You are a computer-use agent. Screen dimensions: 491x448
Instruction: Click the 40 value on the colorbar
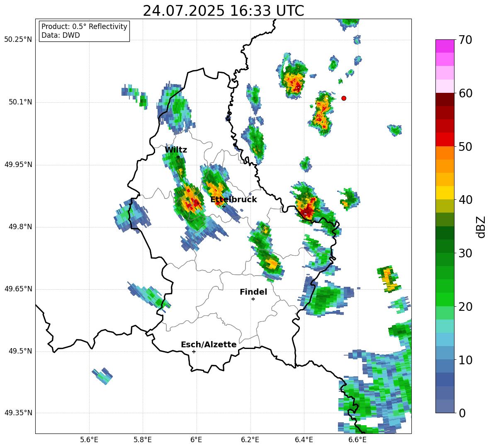(x=465, y=200)
